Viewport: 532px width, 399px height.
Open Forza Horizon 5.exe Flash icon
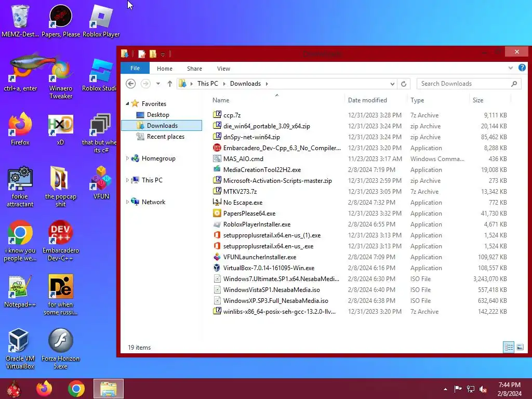coord(60,349)
